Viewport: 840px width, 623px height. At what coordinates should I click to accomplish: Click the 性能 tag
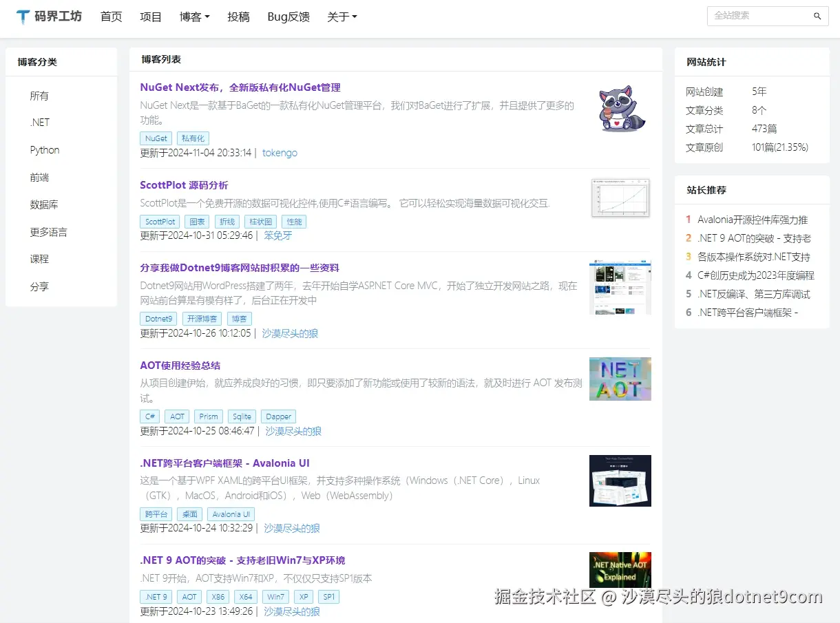point(294,222)
